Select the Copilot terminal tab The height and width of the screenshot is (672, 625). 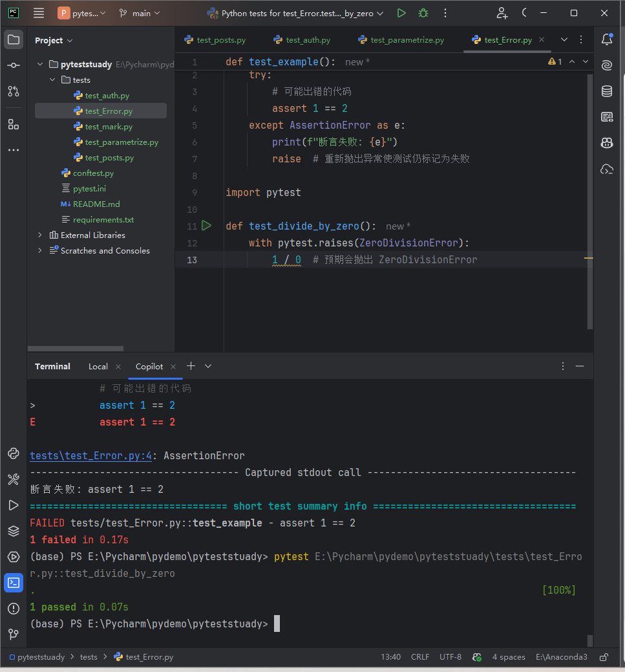tap(149, 367)
